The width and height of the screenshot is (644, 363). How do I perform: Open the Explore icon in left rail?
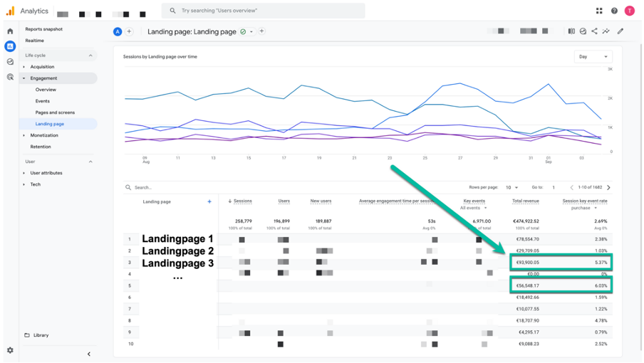click(10, 61)
